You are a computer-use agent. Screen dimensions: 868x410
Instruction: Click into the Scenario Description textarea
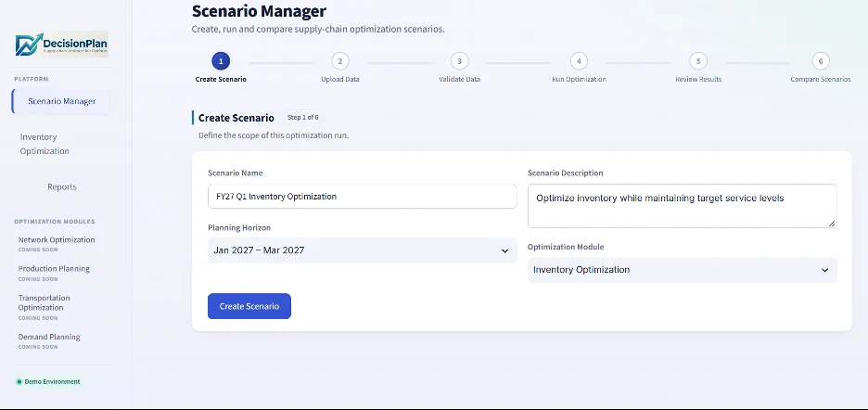coord(682,206)
